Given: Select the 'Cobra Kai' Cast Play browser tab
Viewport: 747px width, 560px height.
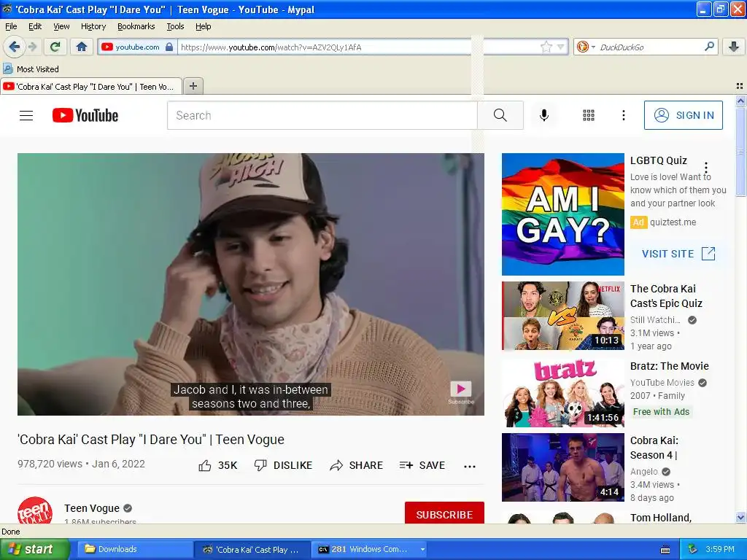Looking at the screenshot, I should point(91,87).
